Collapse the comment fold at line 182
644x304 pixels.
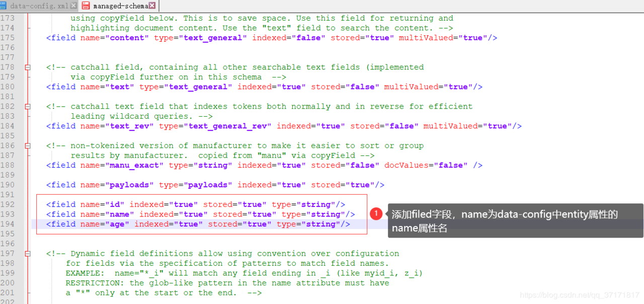click(28, 107)
